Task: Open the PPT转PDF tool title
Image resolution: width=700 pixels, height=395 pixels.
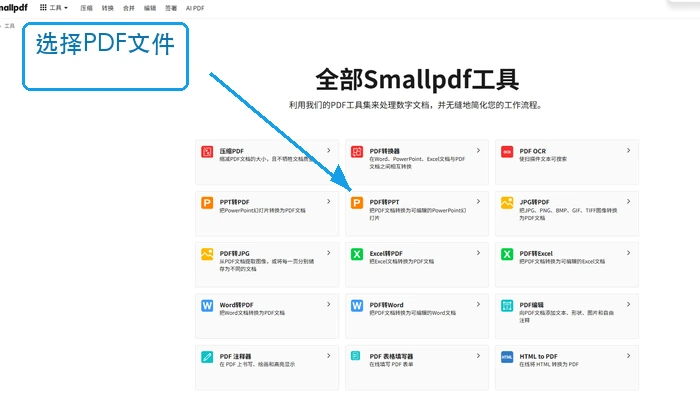Action: coord(234,202)
